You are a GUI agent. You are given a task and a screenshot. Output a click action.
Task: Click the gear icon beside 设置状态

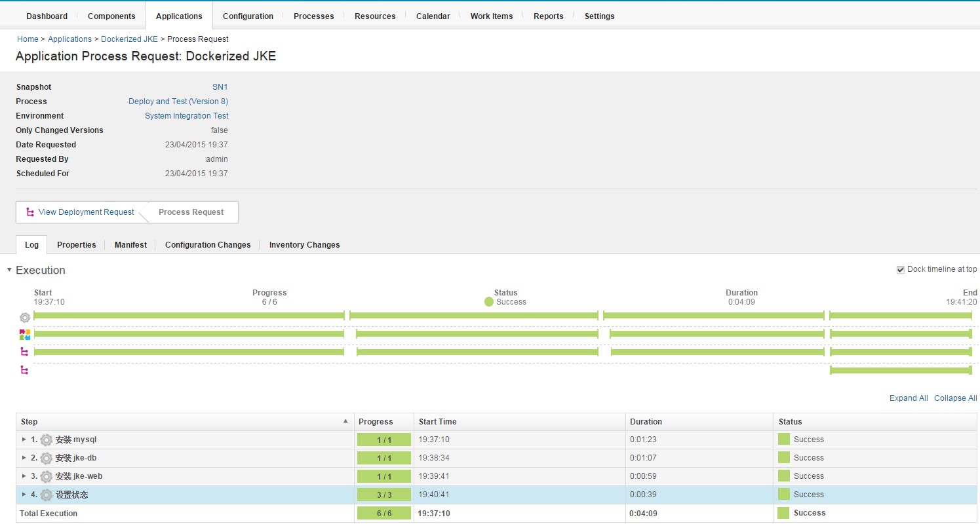click(46, 495)
